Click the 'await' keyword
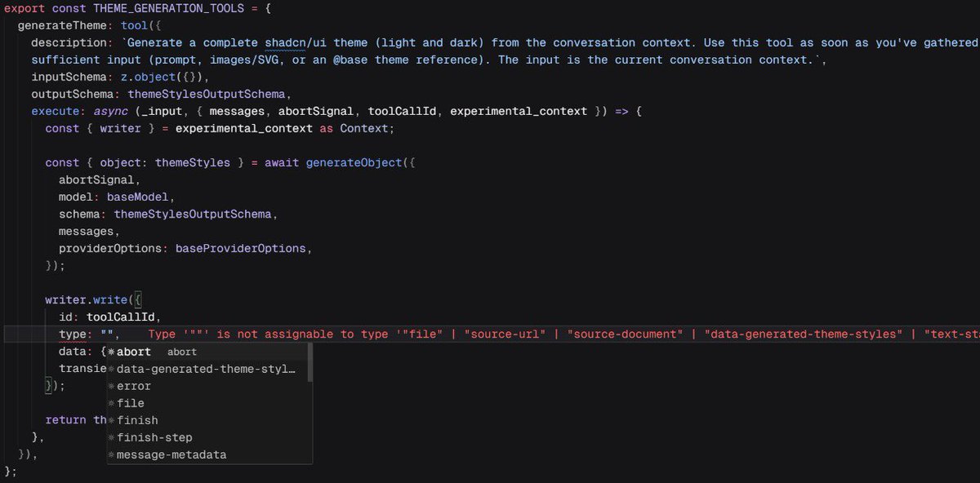This screenshot has height=483, width=980. coord(281,162)
